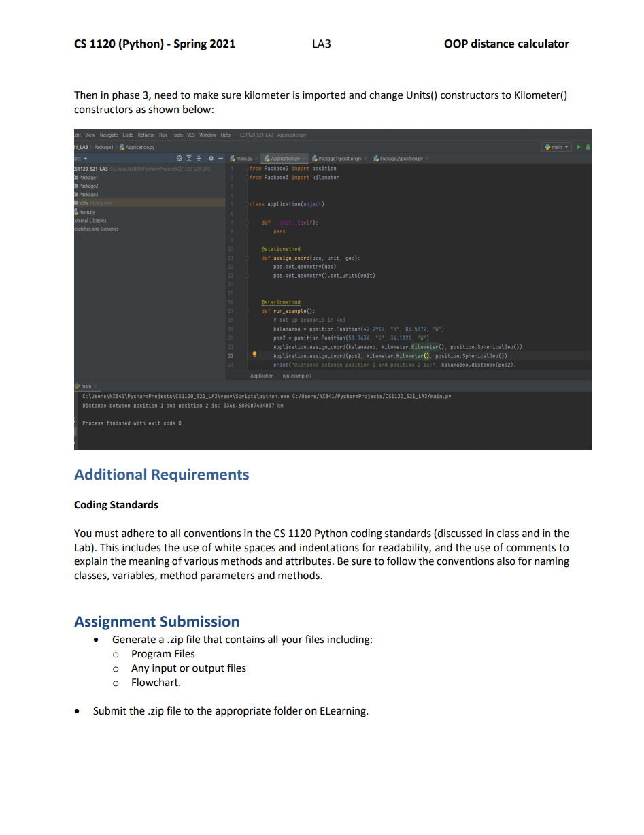This screenshot has width=644, height=835.
Task: Expand the venv library root node
Action: click(76, 203)
